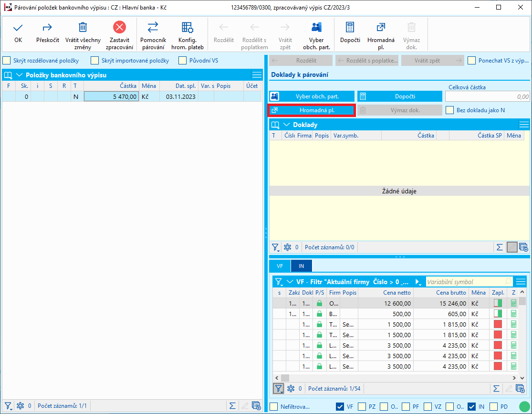This screenshot has height=414, width=532.
Task: Select the 5 470,00 amount cell
Action: point(111,97)
